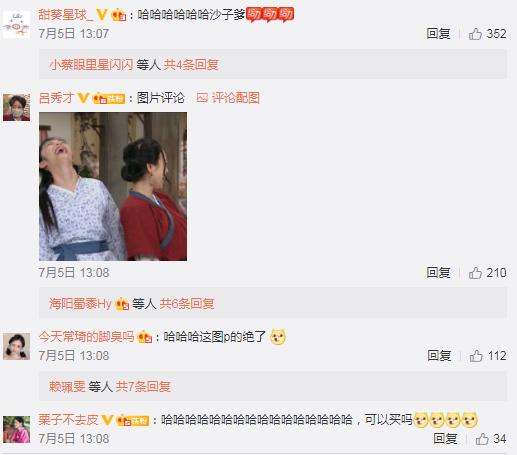The width and height of the screenshot is (517, 455).
Task: Enlarge the laughing women comment image
Action: pyautogui.click(x=113, y=186)
